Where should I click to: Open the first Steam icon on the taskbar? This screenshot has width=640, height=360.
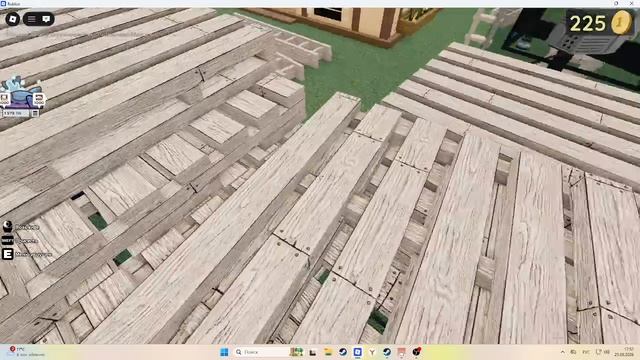click(343, 352)
